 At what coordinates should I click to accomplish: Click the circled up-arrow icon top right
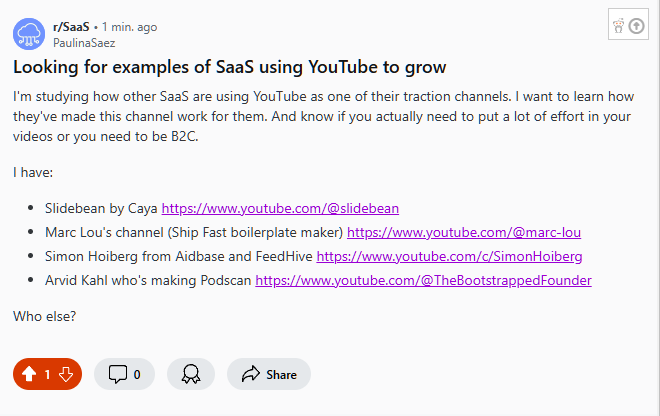pyautogui.click(x=636, y=26)
